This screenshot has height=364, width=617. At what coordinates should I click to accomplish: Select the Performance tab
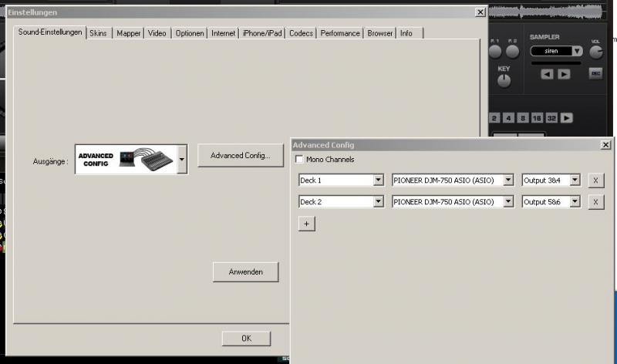[340, 33]
